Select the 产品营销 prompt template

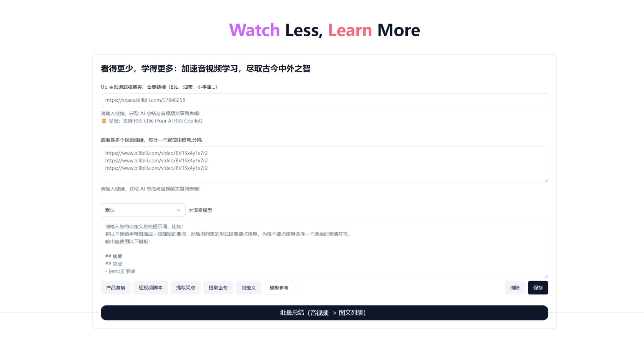115,287
